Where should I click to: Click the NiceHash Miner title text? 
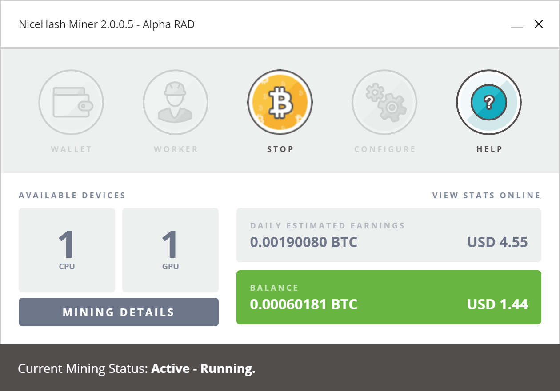coord(107,24)
